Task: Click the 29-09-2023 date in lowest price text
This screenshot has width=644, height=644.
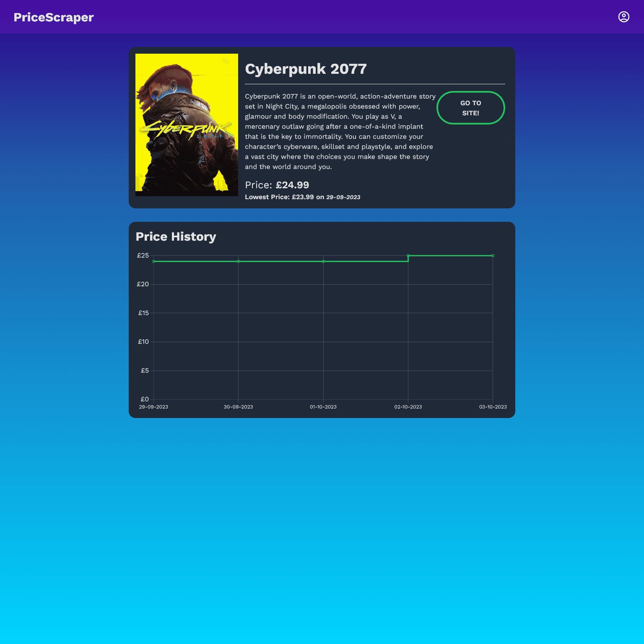Action: pyautogui.click(x=343, y=197)
